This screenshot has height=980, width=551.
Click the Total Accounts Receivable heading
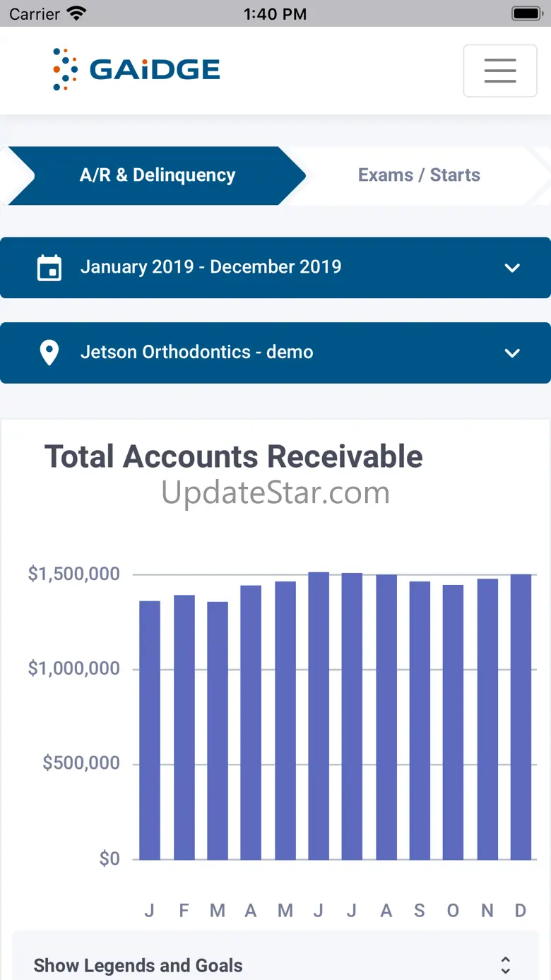point(233,456)
